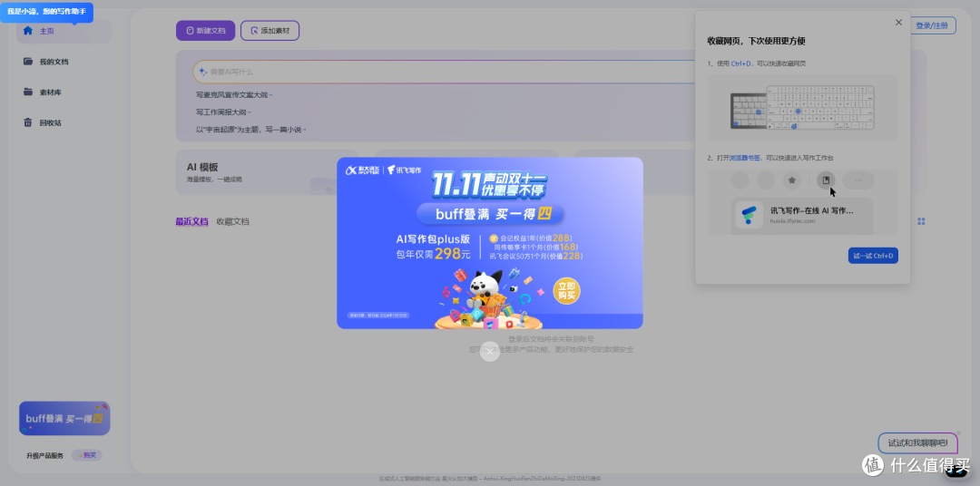Click the bookmark icon under the cursor illustration

[826, 180]
